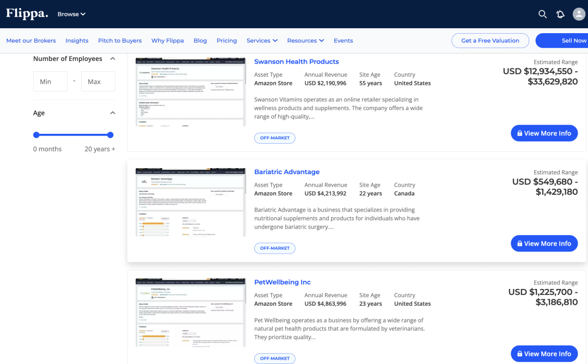
Task: Click the 'USD $4,863,996' revenue value
Action: tap(325, 304)
